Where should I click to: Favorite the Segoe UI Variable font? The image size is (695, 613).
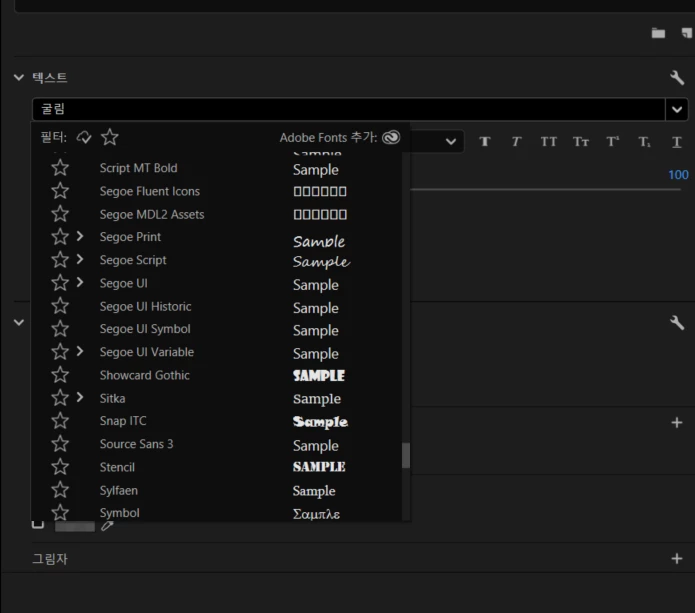[x=60, y=352]
